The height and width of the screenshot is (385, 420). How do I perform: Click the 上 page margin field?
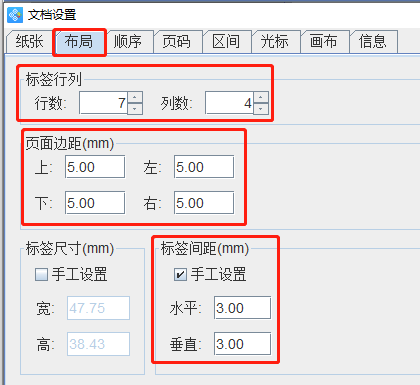tap(95, 167)
